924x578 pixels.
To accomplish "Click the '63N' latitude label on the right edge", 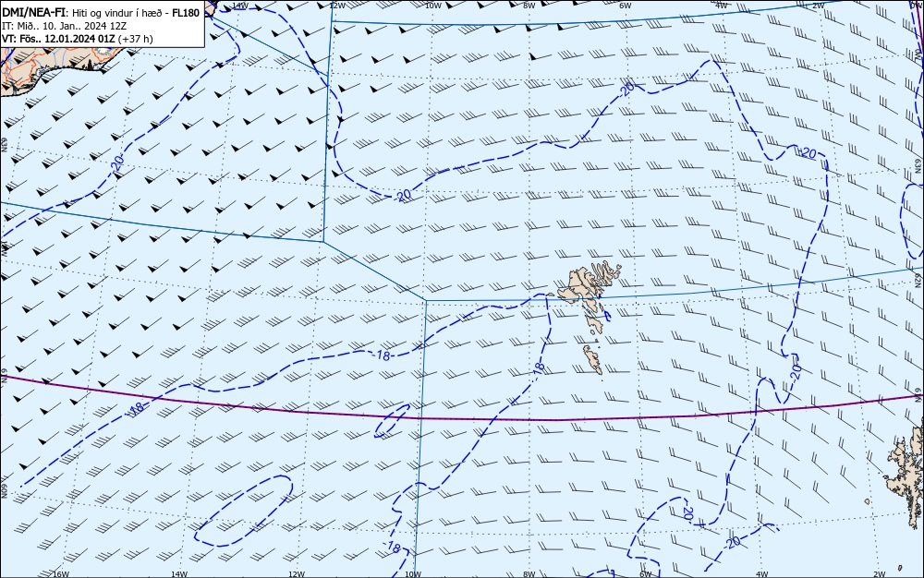I will [918, 164].
